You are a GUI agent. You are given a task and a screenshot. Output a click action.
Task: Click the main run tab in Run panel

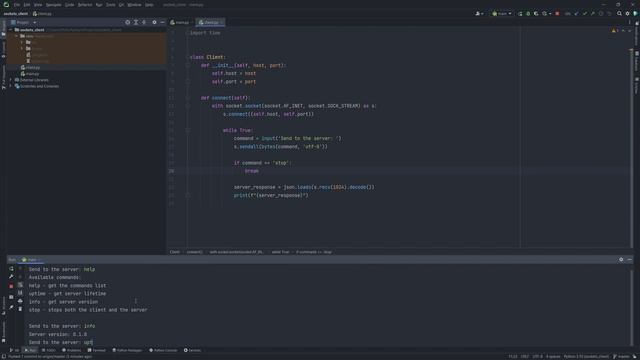point(31,260)
